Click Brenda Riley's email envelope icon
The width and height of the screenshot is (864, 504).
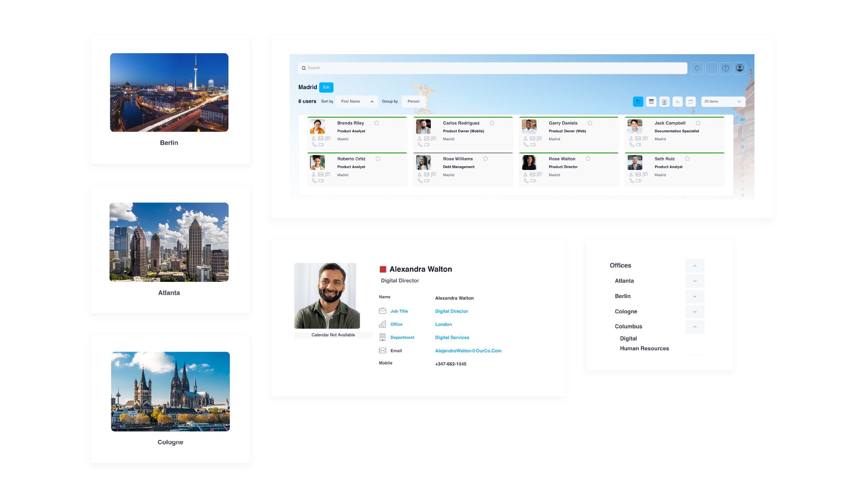[321, 139]
